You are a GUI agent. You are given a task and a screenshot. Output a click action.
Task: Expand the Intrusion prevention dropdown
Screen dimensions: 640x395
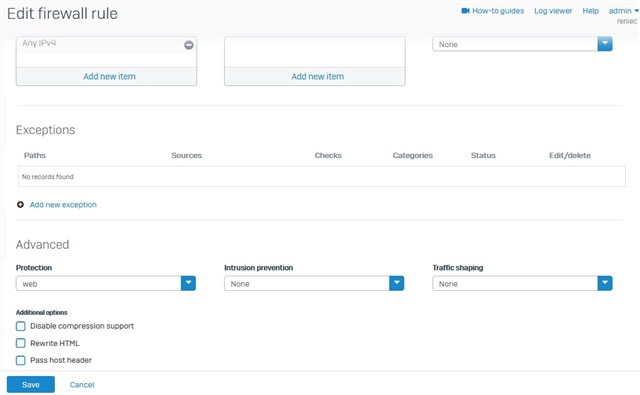[314, 283]
